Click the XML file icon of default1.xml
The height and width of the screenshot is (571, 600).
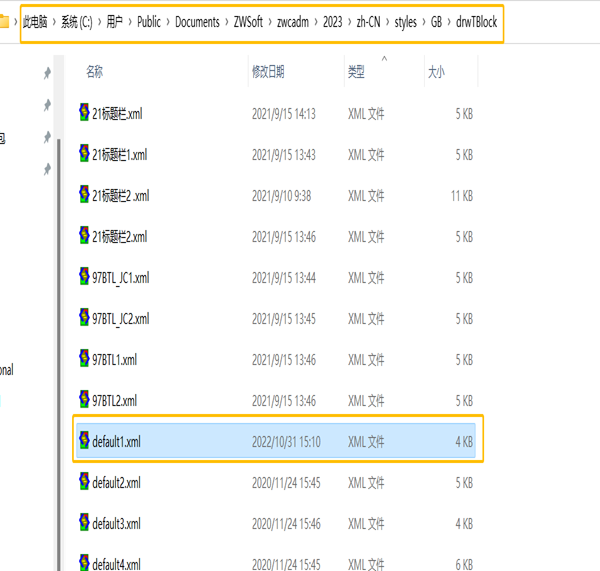coord(84,440)
